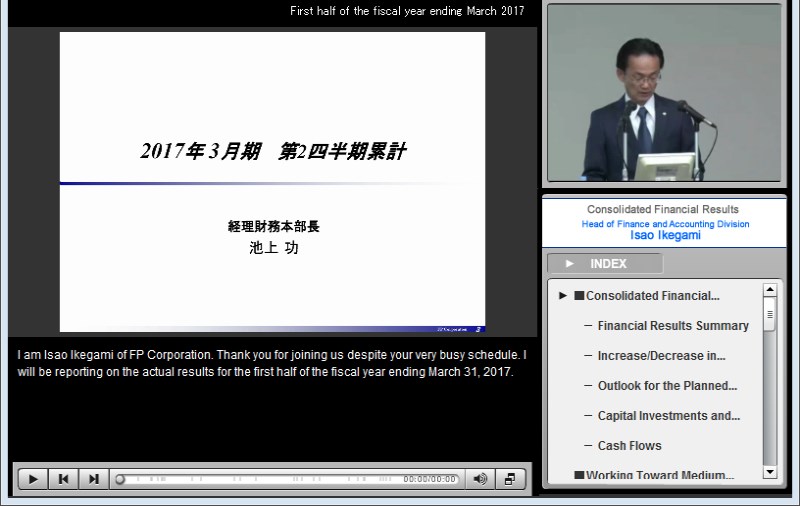Click the Consolidated Financial Results heading

click(x=663, y=209)
